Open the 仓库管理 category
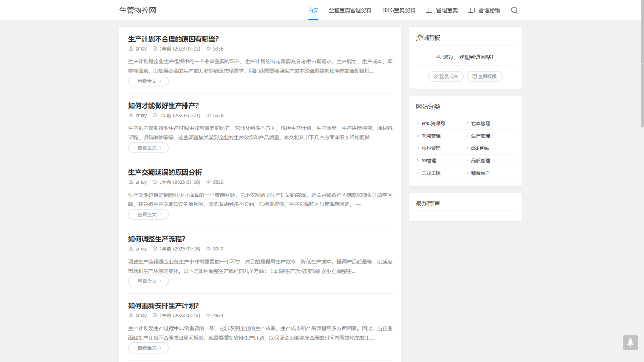This screenshot has width=644, height=362. 480,123
